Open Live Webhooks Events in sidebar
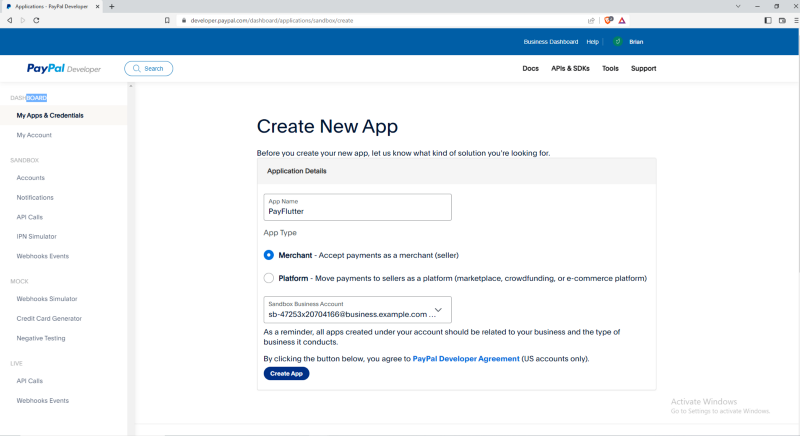 pos(42,400)
